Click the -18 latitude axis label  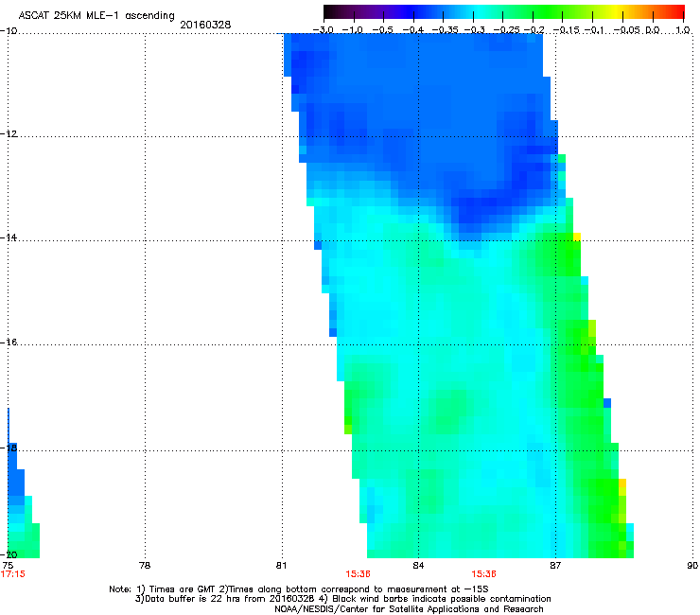tap(9, 448)
